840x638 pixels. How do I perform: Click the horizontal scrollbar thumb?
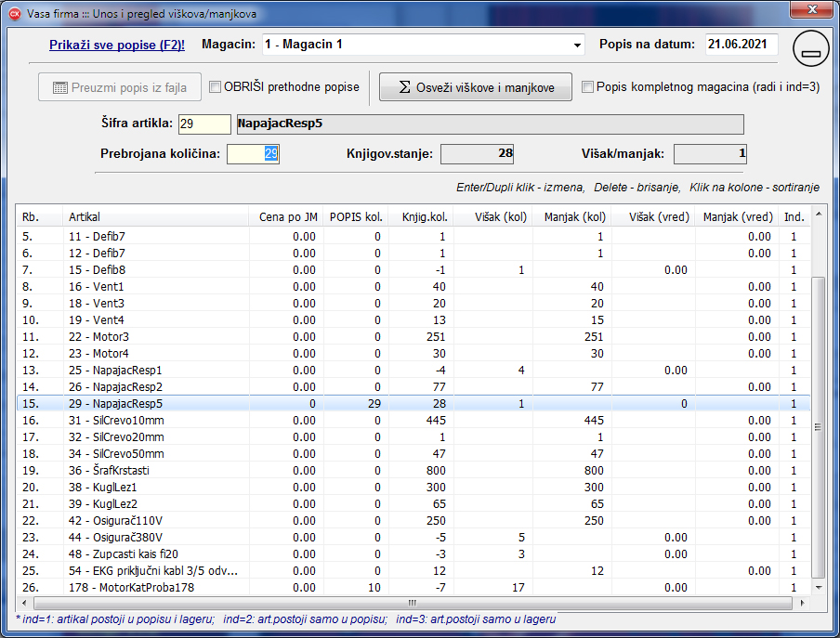pyautogui.click(x=412, y=603)
